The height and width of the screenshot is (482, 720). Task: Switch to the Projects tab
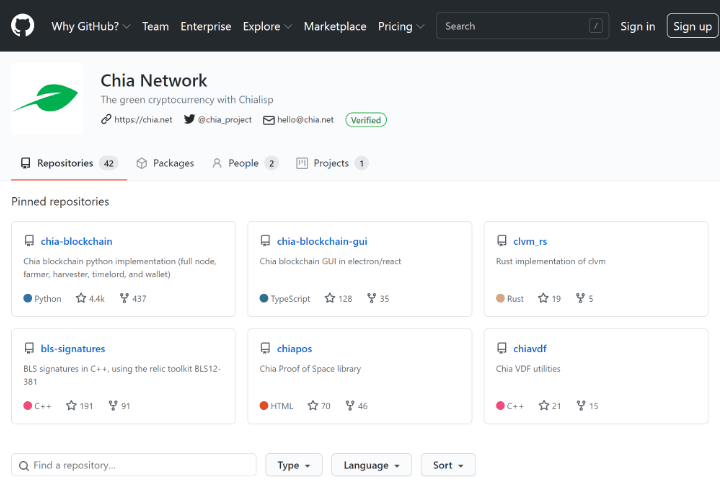click(332, 163)
